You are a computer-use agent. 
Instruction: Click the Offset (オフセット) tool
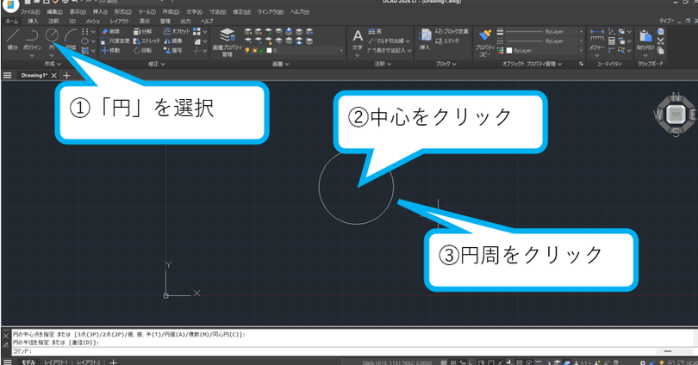176,32
